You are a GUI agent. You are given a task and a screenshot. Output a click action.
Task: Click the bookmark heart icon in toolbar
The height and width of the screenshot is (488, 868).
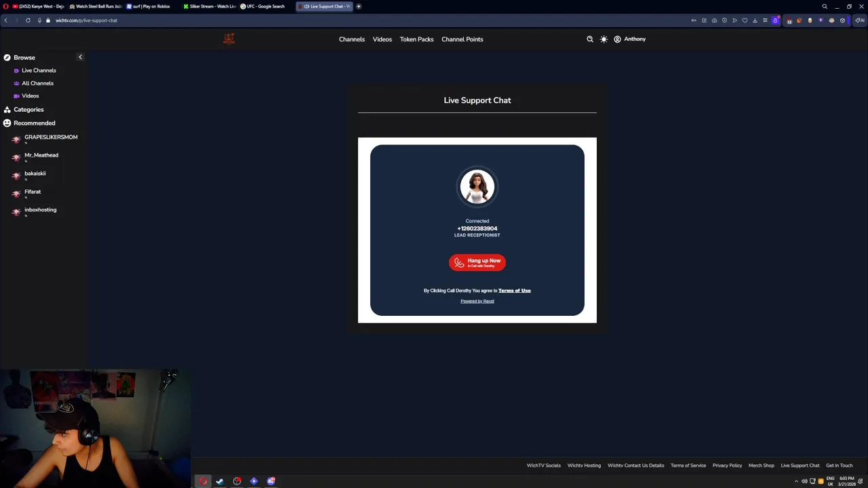click(x=745, y=20)
